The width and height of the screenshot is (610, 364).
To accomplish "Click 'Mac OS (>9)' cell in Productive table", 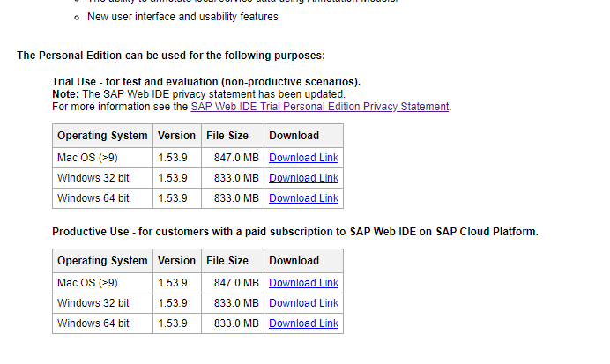I will [x=102, y=283].
